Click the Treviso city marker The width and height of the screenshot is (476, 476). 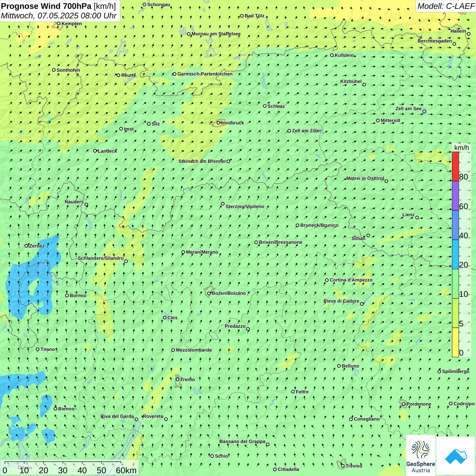[x=343, y=466]
